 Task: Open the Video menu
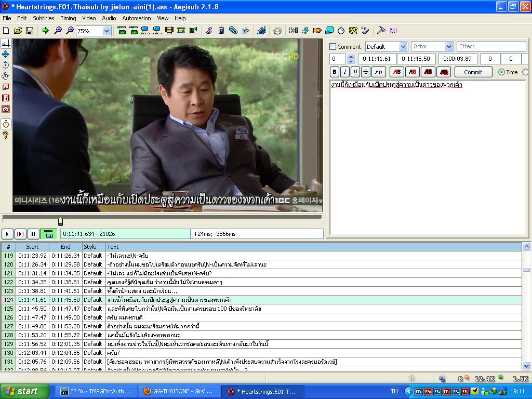(89, 18)
